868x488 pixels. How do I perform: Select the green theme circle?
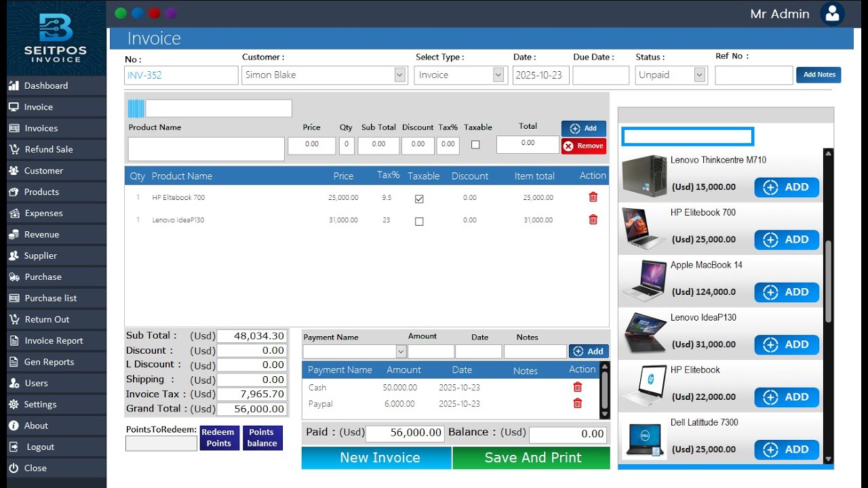tap(121, 13)
